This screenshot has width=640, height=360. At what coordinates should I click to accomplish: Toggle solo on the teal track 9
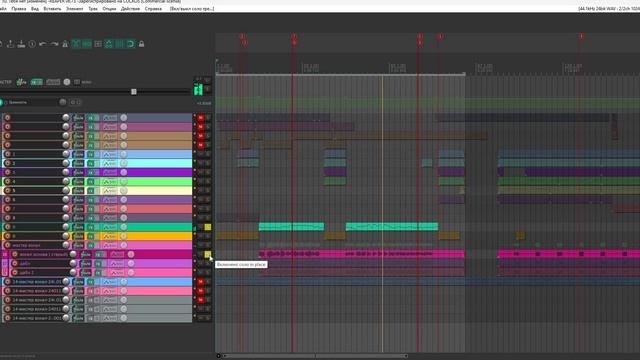click(x=208, y=227)
